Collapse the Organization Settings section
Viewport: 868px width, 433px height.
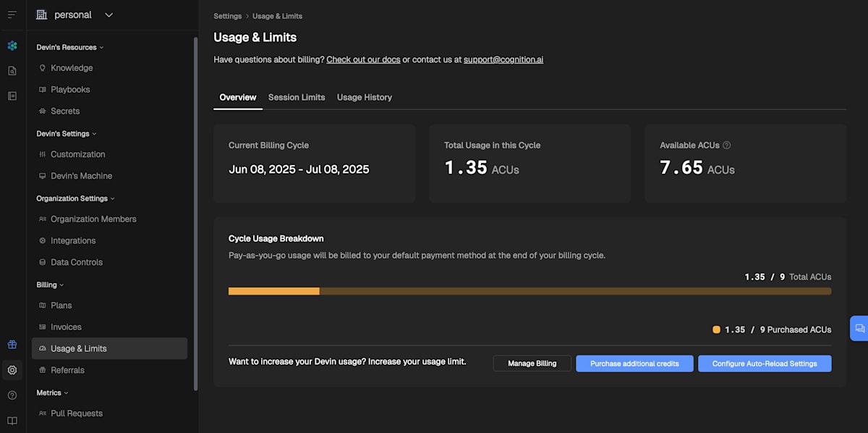pos(75,198)
